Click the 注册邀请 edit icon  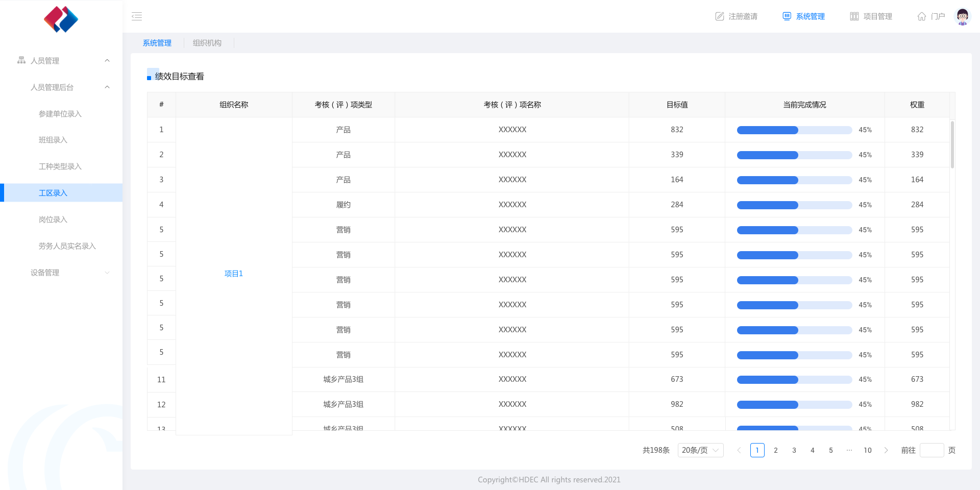pyautogui.click(x=720, y=16)
